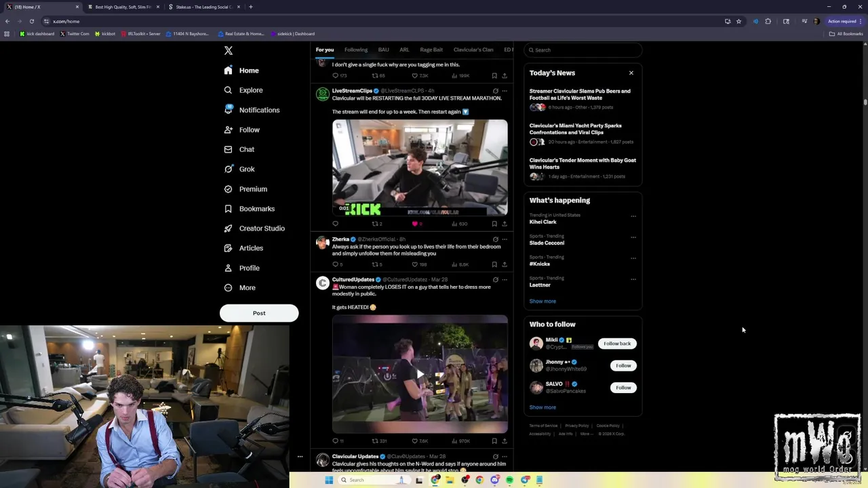Open Spotify from the taskbar
The width and height of the screenshot is (868, 488).
tap(509, 480)
